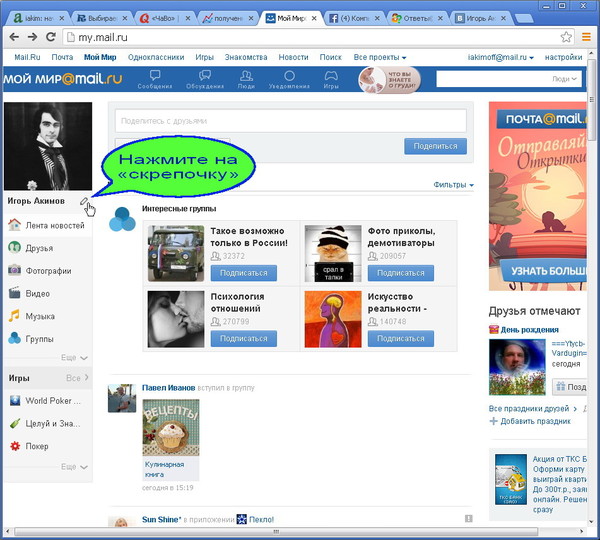
Task: Click the Пекло! app icon in feed
Action: click(241, 519)
